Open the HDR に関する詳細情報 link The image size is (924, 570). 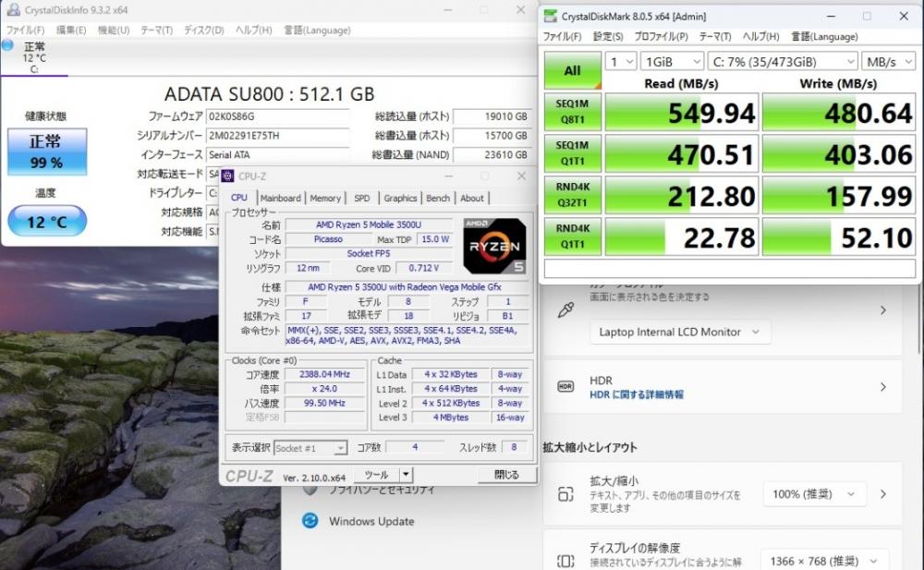tap(637, 394)
